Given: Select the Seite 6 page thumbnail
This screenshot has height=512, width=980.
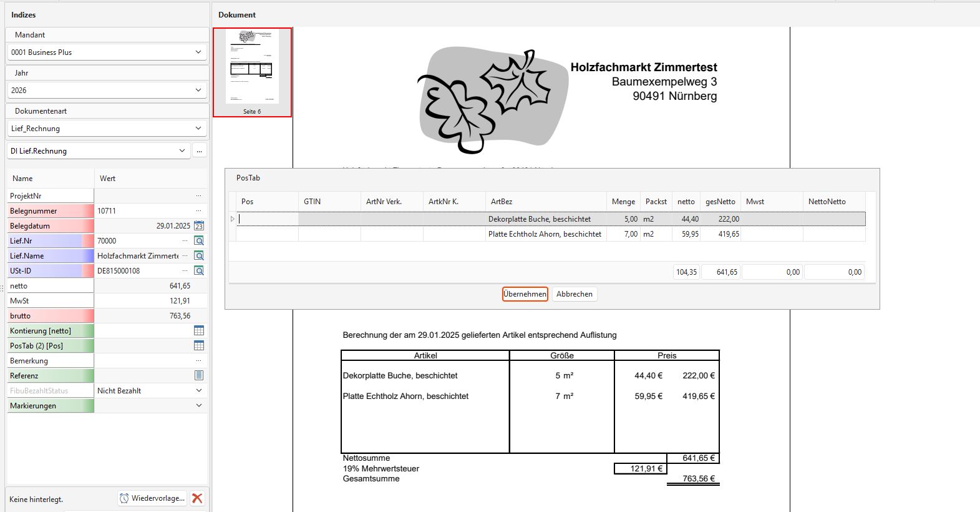Looking at the screenshot, I should pos(252,72).
